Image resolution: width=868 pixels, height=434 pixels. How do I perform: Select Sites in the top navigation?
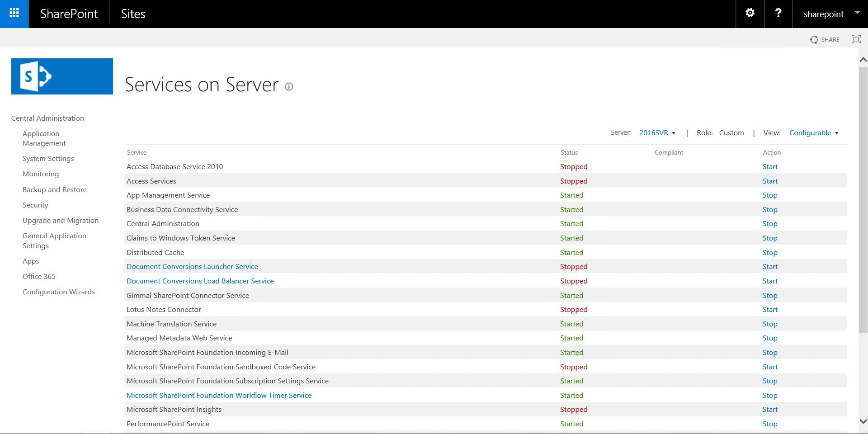[133, 14]
